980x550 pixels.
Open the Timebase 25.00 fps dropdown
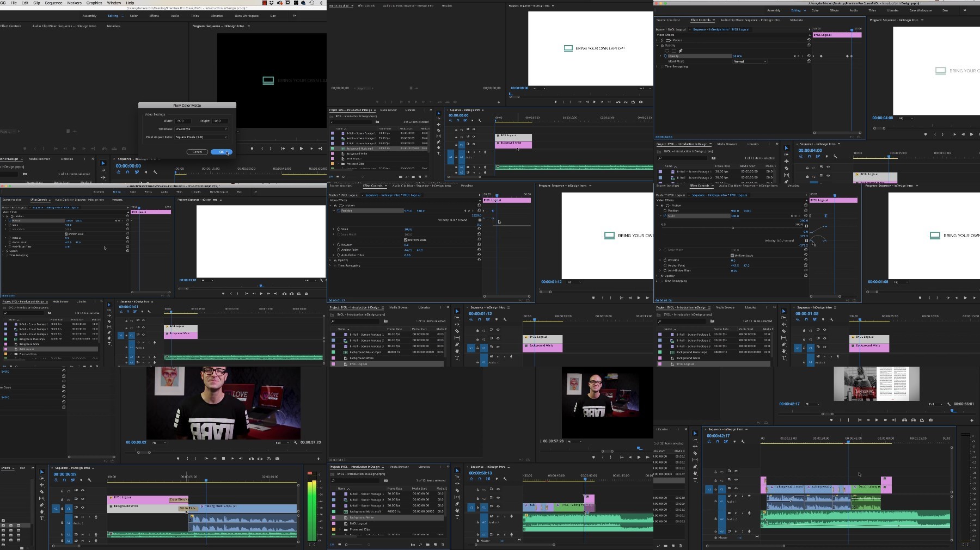(201, 129)
